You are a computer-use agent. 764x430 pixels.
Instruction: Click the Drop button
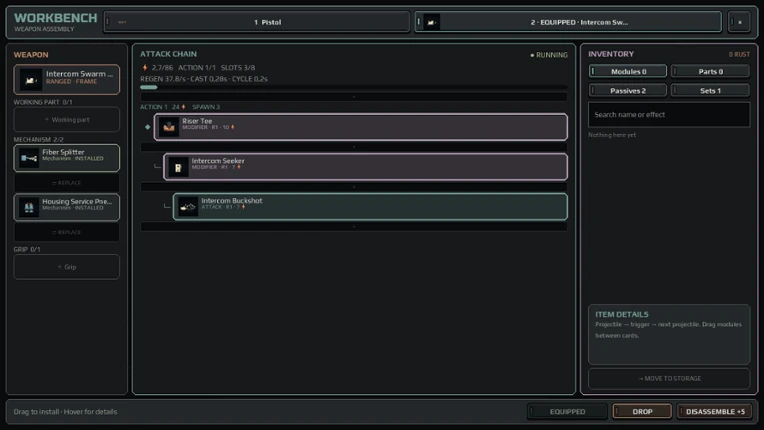tap(642, 411)
